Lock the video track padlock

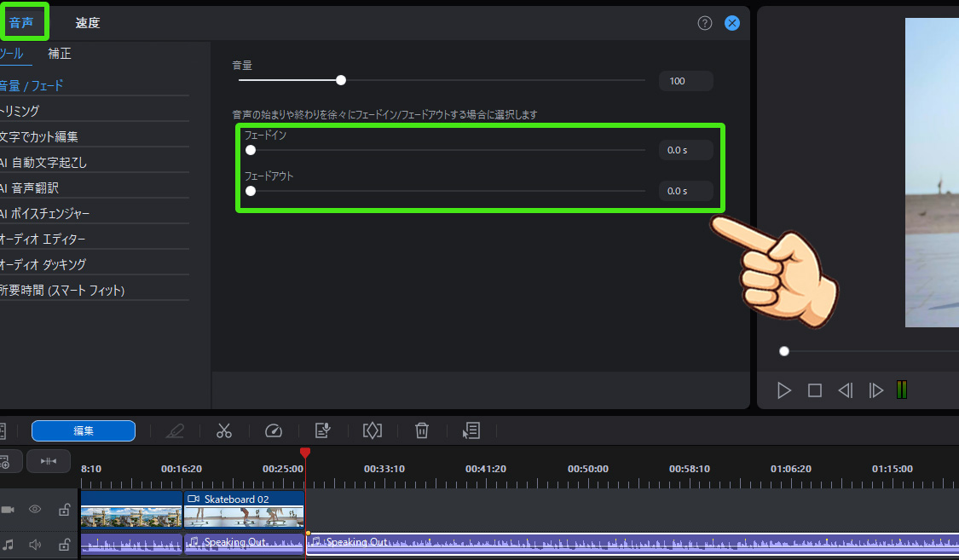(63, 509)
